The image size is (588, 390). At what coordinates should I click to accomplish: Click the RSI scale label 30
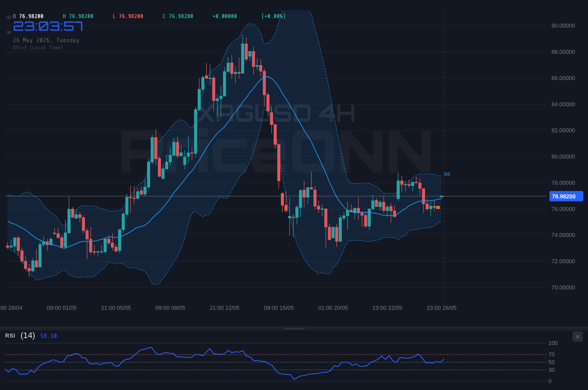coord(551,370)
